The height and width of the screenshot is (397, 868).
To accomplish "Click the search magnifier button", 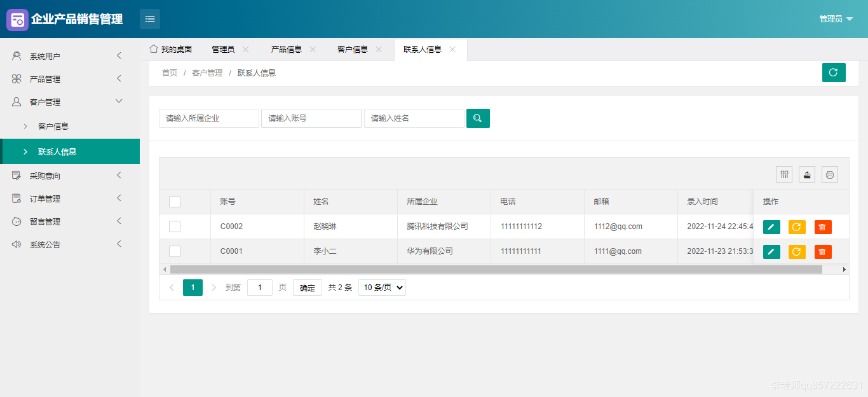I will click(478, 118).
